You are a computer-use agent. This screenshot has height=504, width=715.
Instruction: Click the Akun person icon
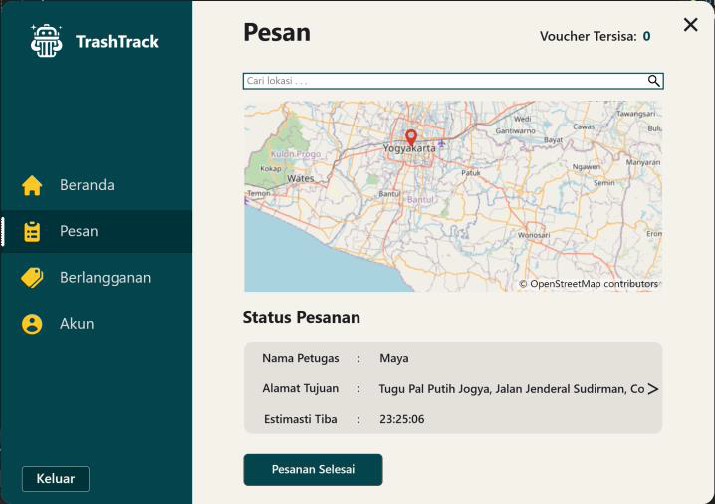coord(32,324)
